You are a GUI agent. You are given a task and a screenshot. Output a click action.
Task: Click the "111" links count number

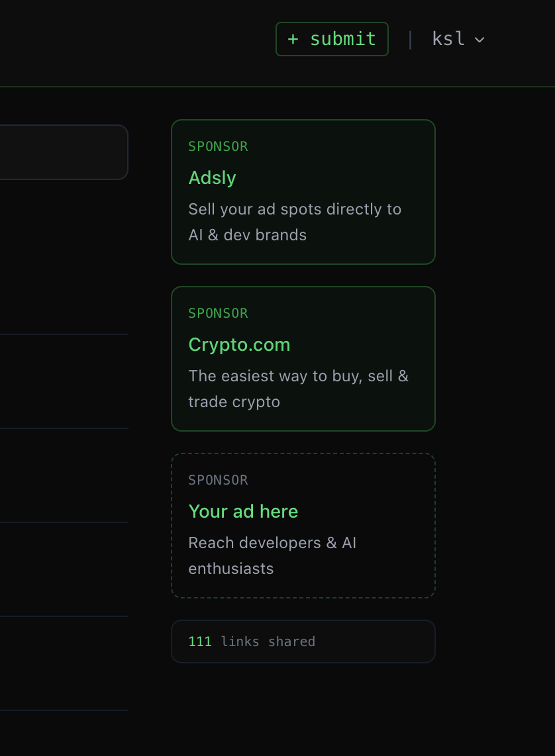tap(200, 641)
